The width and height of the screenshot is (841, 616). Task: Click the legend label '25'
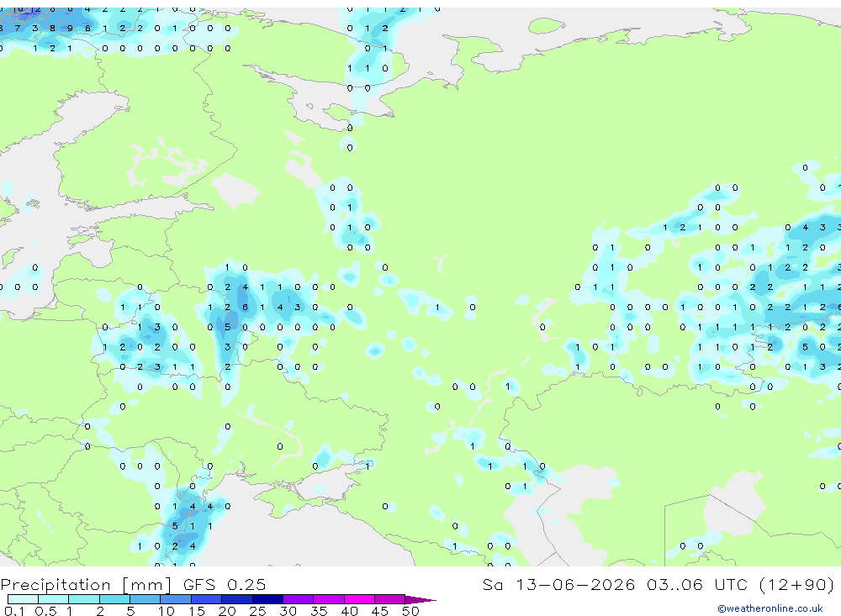tap(257, 611)
